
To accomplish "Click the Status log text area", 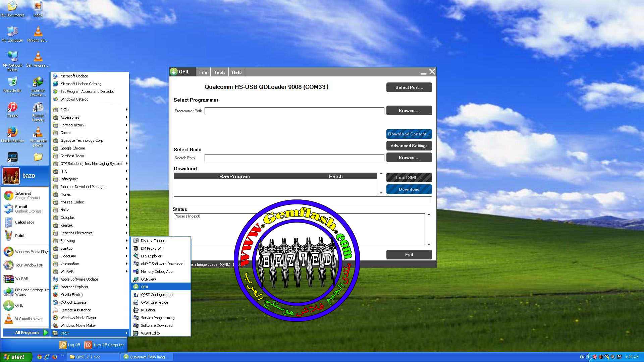I will [x=299, y=229].
